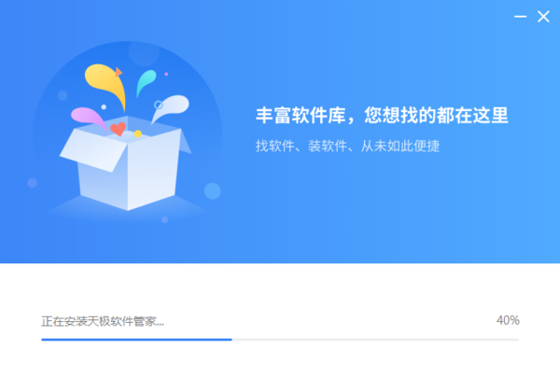
Task: Close the installer window
Action: (x=543, y=17)
